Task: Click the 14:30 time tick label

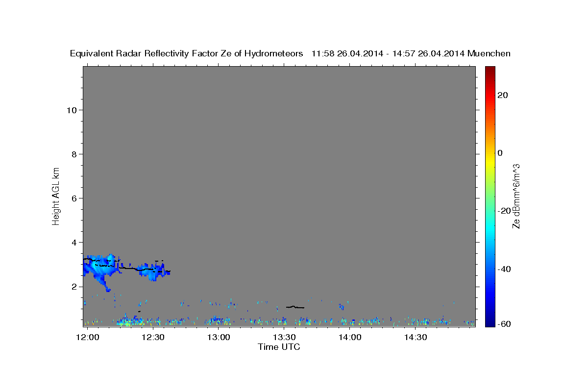Action: coord(415,337)
